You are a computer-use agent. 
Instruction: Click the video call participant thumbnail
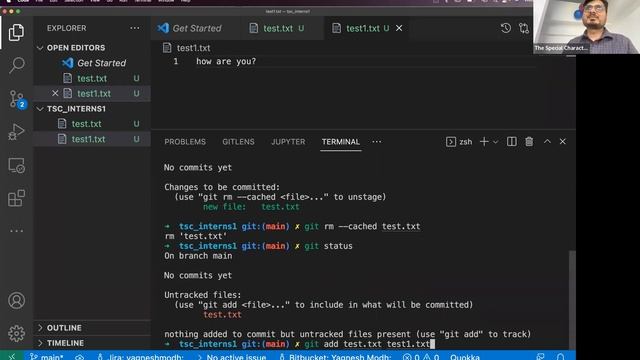pos(586,27)
